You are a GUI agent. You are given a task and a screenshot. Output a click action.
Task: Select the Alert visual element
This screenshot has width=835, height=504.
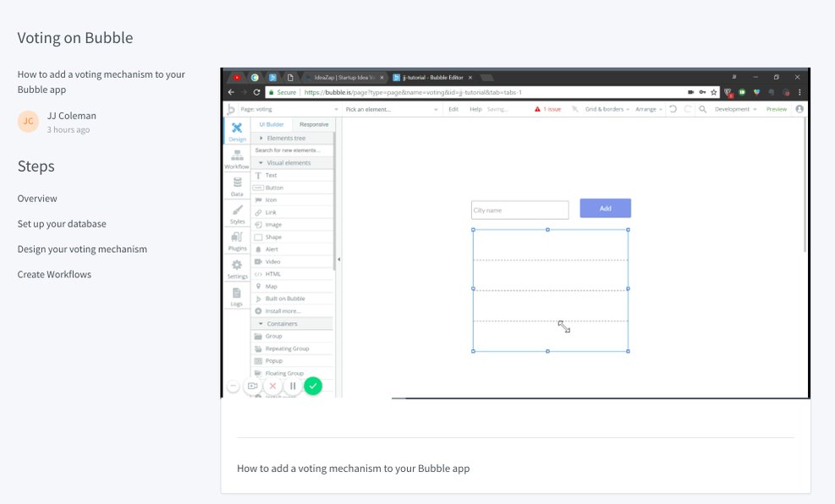tap(293, 249)
